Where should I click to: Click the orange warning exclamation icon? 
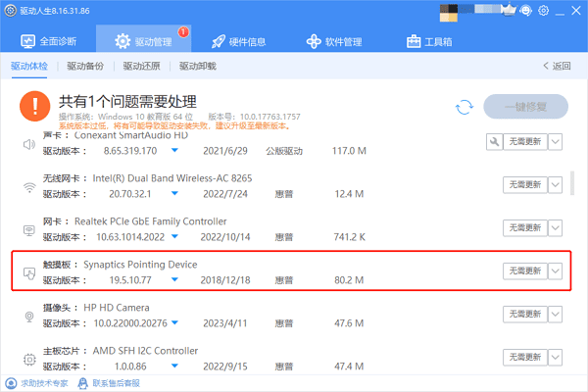[x=35, y=106]
